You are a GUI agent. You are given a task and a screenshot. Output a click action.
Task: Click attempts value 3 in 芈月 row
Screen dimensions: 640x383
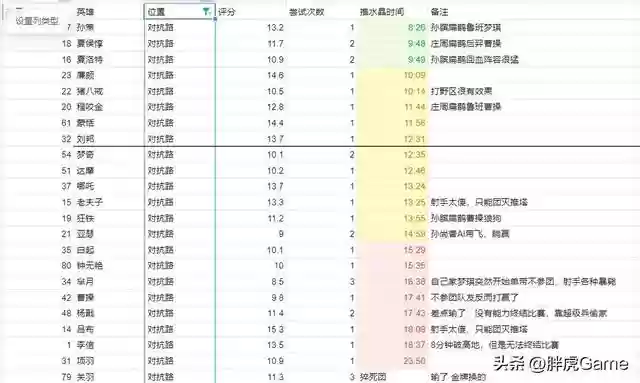[352, 282]
